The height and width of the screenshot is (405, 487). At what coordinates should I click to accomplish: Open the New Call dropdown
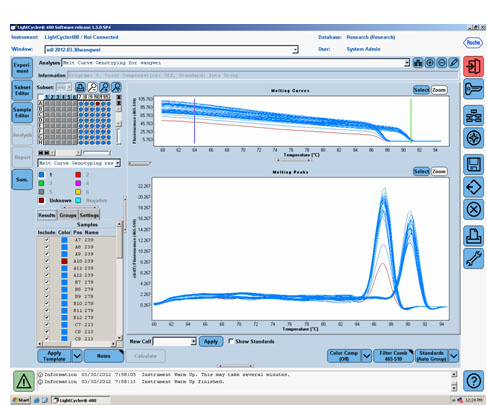193,342
